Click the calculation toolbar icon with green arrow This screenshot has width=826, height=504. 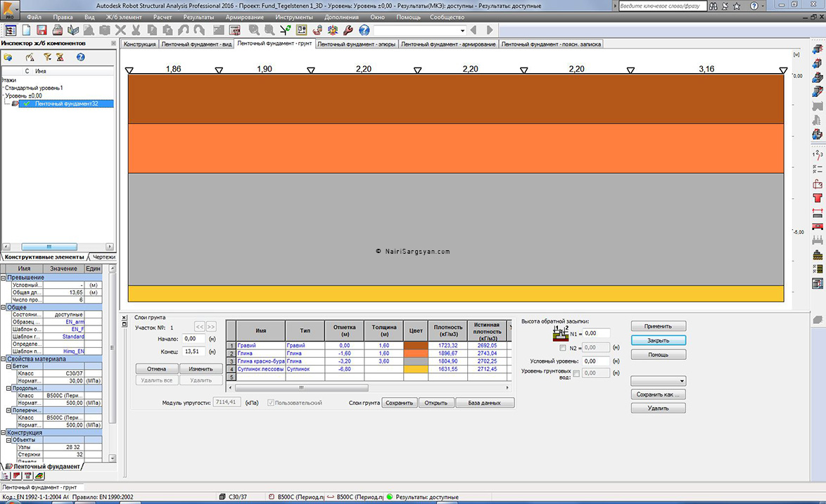click(285, 30)
